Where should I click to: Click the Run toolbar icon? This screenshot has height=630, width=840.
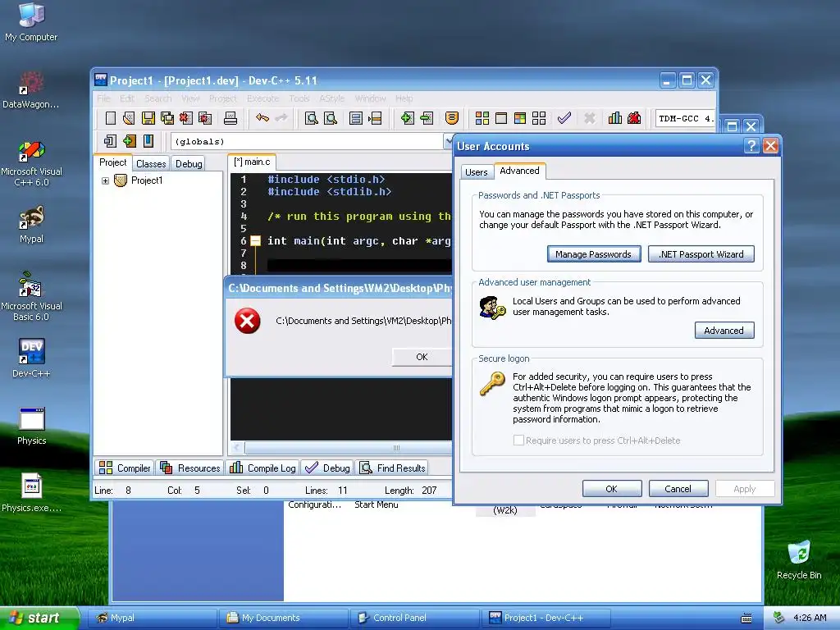[501, 118]
